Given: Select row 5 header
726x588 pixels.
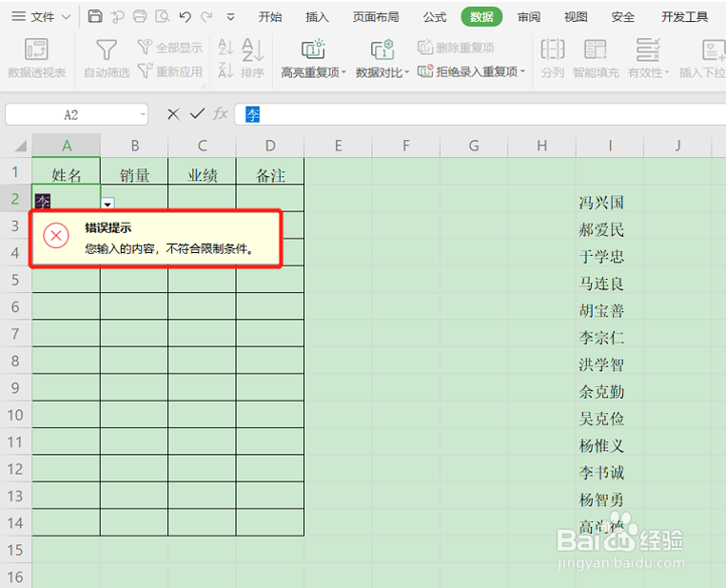Looking at the screenshot, I should [16, 280].
